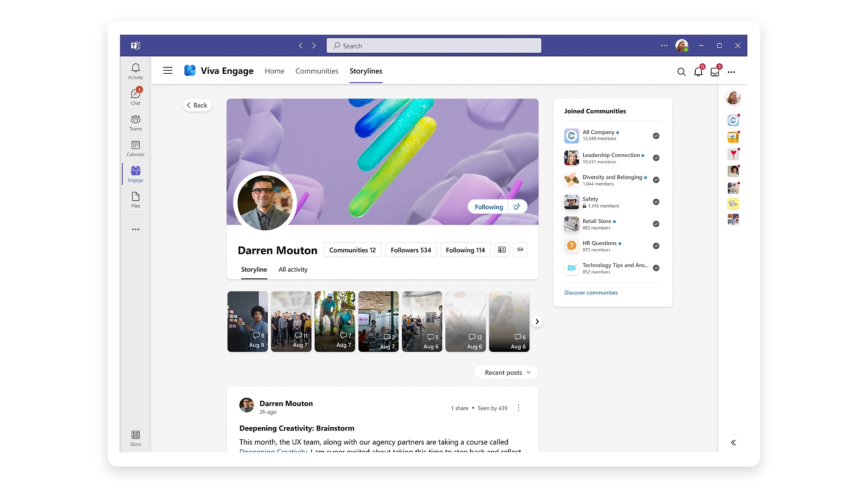The width and height of the screenshot is (868, 490).
Task: Toggle joined checkmark for All Company
Action: tap(656, 136)
